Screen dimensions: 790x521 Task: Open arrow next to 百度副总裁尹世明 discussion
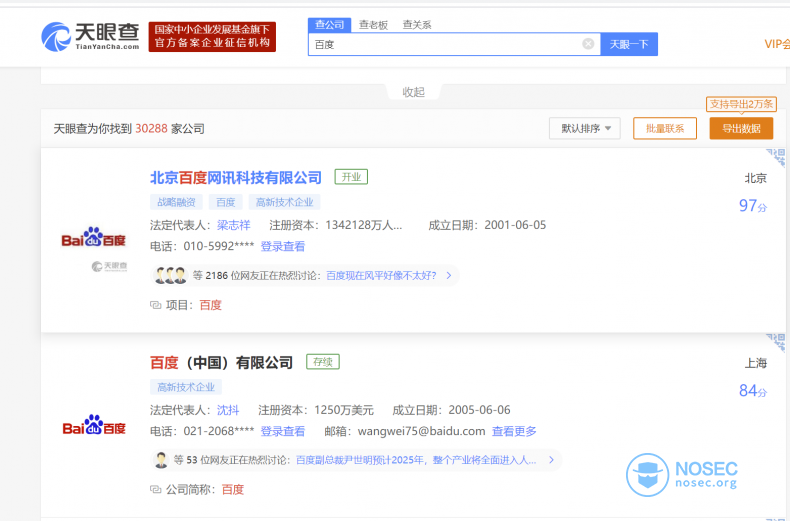[x=551, y=460]
